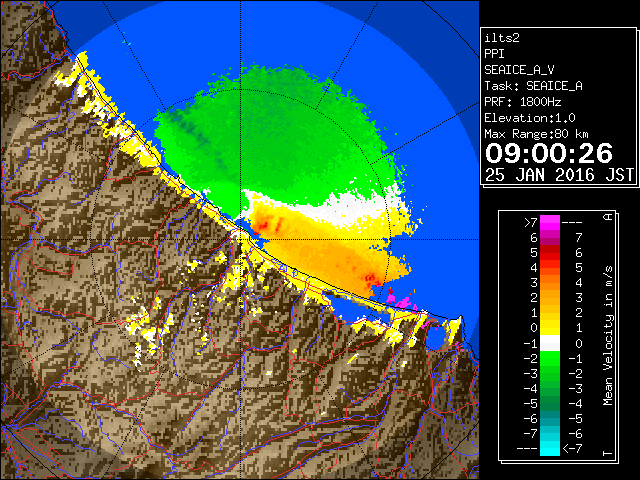
Task: Click the 09:00:26 timestamp
Action: (x=549, y=153)
